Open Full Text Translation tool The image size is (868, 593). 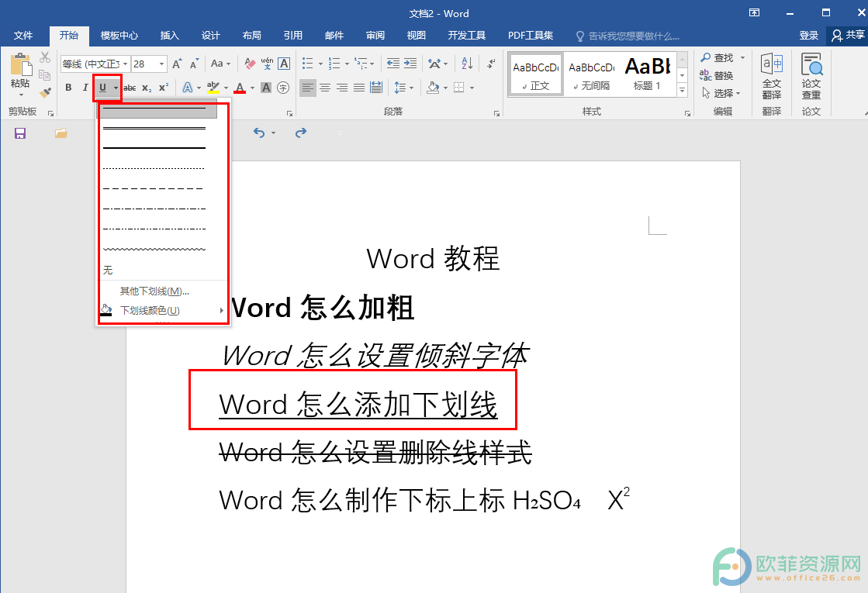[772, 76]
